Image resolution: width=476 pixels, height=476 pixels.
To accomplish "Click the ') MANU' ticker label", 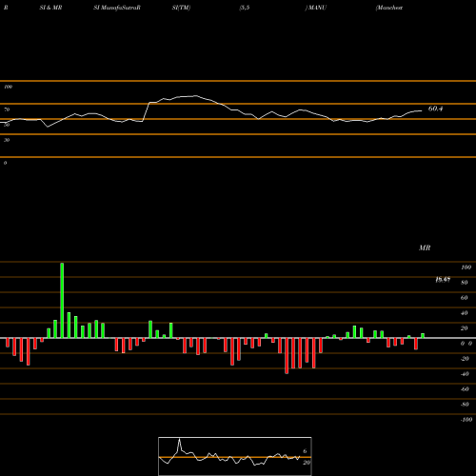I will click(316, 8).
